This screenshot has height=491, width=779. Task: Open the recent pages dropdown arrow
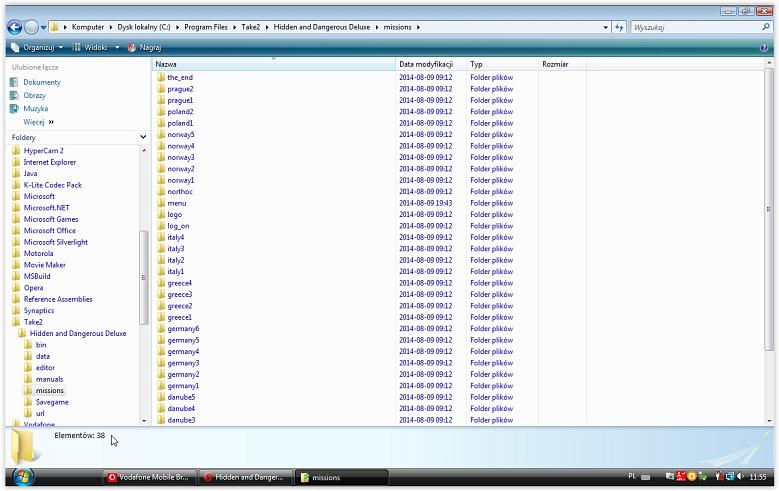tap(44, 27)
